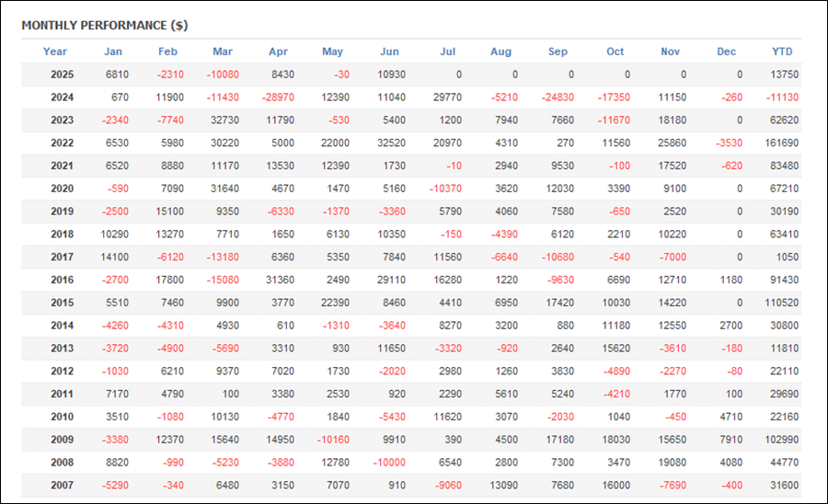Viewport: 828px width, 504px height.
Task: Click 2014 December value 2700
Action: (731, 326)
